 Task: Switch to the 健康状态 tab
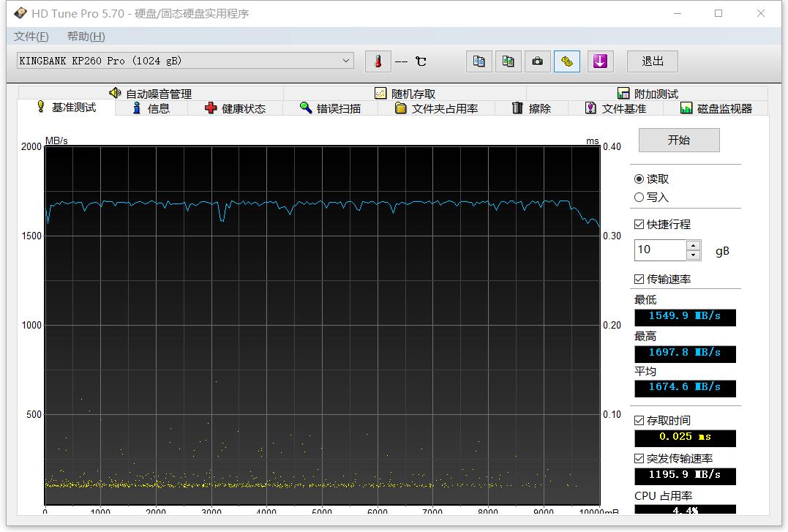[235, 108]
